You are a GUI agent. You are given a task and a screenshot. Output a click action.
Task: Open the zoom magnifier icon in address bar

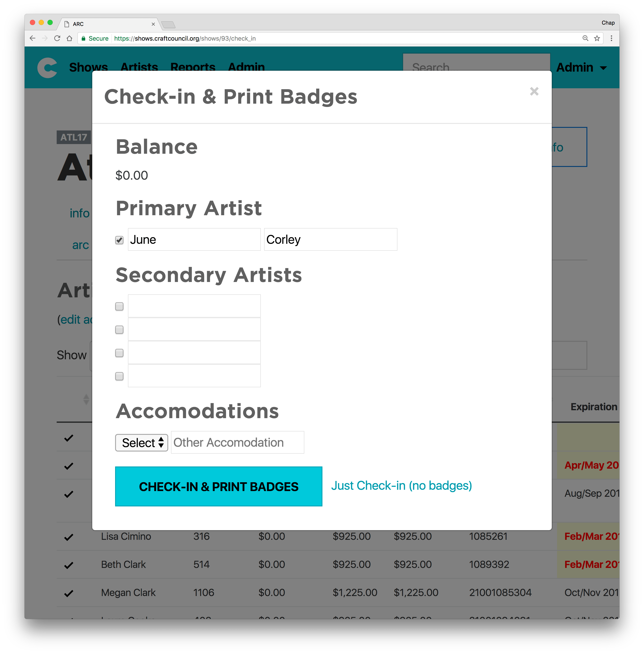585,38
